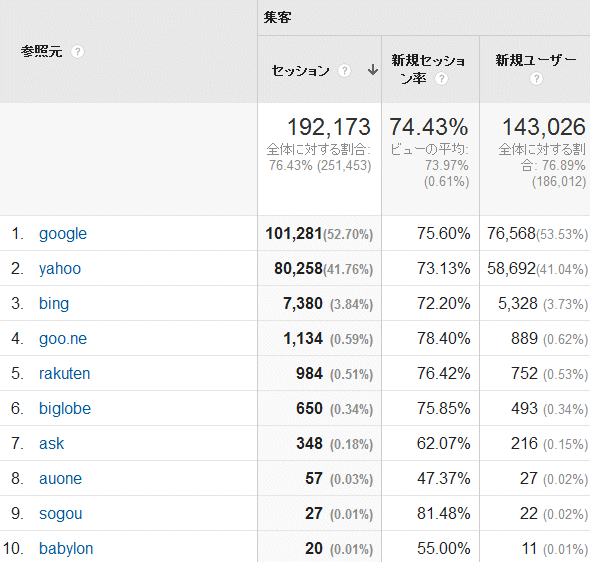The image size is (590, 562).
Task: Click the sort arrow in セッション column
Action: pos(373,70)
